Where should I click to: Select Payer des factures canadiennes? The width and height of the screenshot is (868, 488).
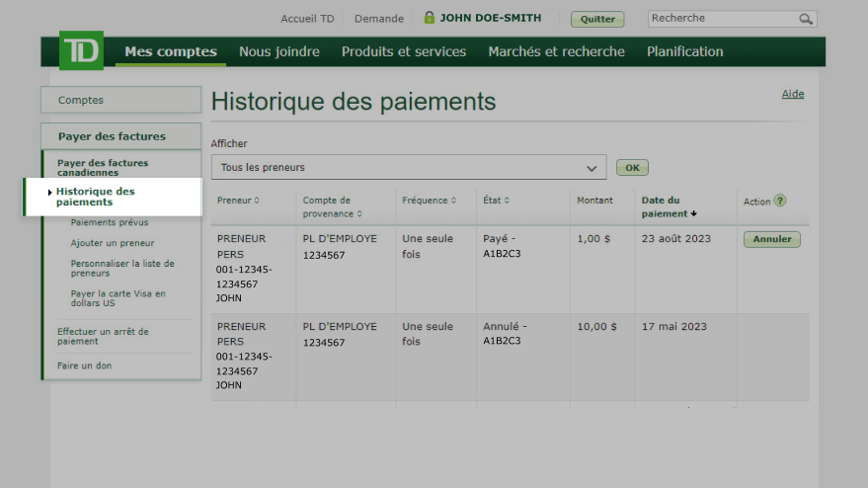(x=103, y=167)
